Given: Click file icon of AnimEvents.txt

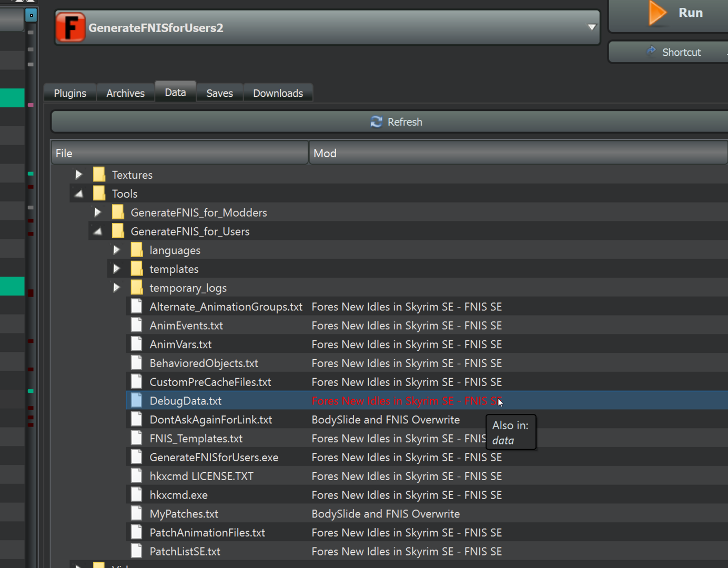Looking at the screenshot, I should point(137,325).
